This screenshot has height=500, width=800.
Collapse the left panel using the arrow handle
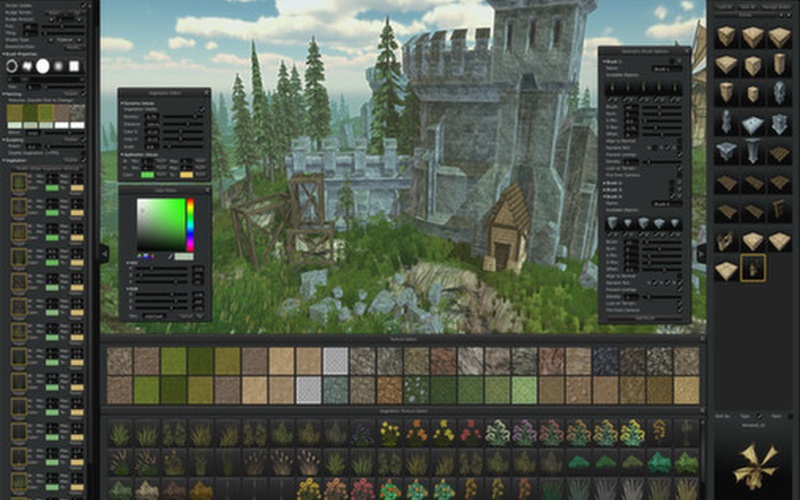104,253
